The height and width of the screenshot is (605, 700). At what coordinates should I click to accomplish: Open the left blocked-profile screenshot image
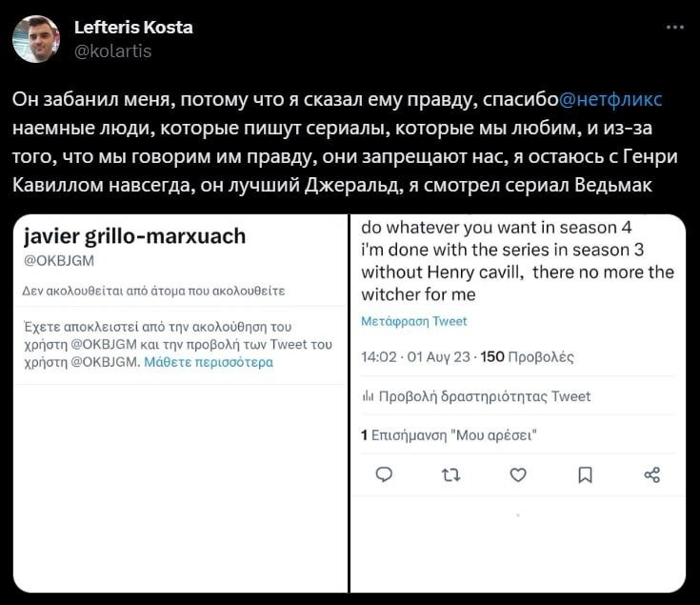[180, 403]
